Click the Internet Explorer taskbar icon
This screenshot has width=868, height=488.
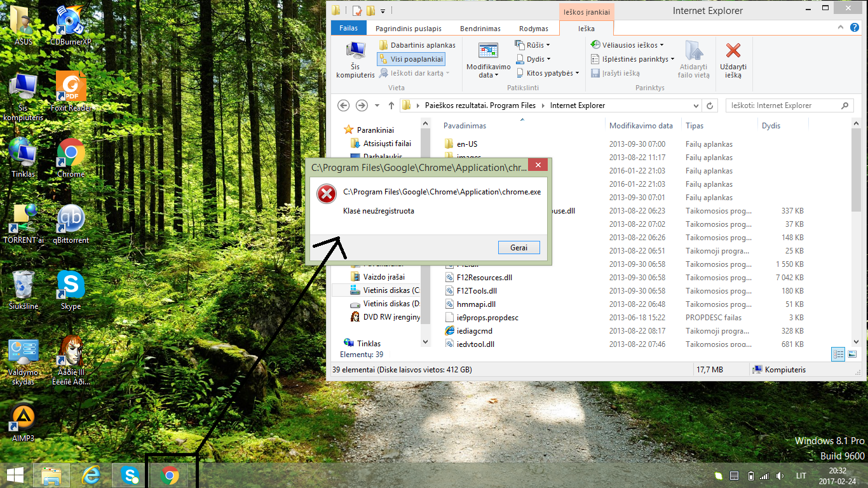click(x=92, y=475)
